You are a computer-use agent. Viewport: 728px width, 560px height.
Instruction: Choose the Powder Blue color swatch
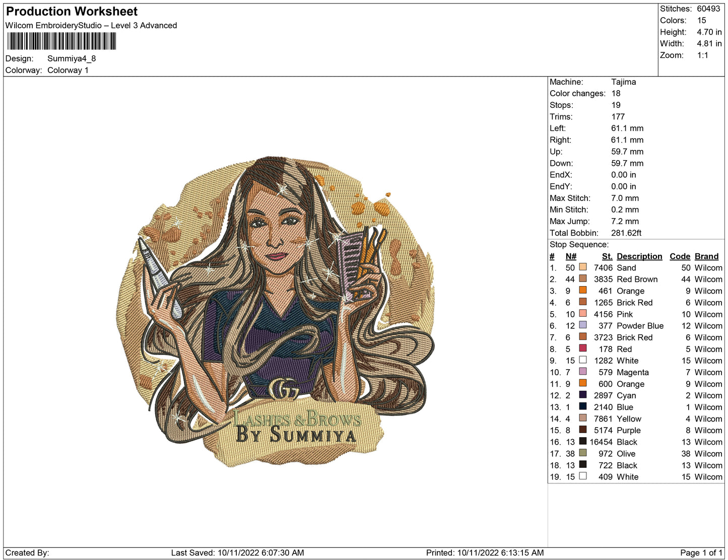(x=583, y=325)
